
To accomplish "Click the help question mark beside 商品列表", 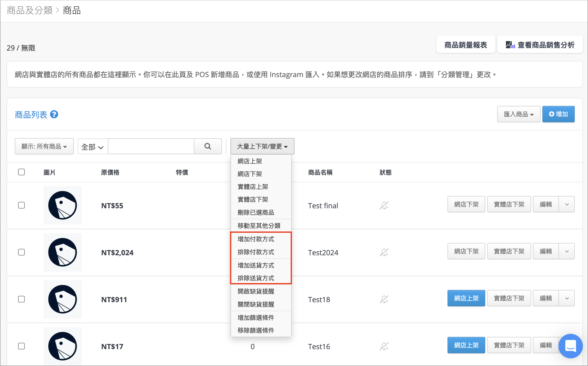I will point(54,114).
